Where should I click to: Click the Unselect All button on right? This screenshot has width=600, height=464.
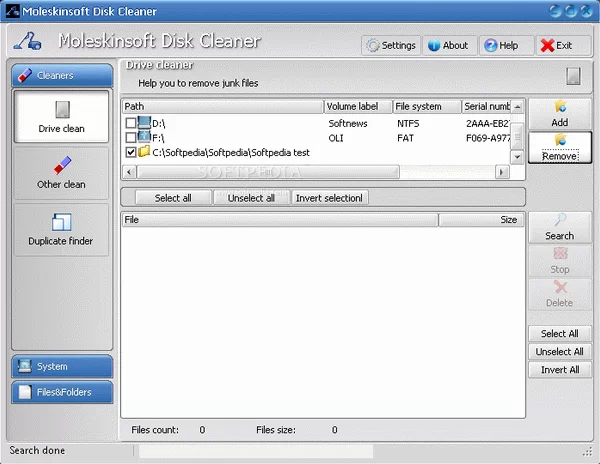(560, 352)
